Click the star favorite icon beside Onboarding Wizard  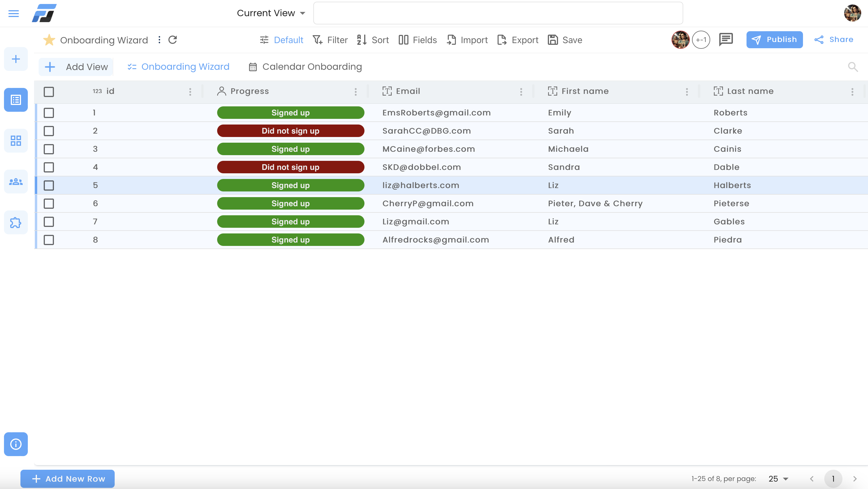49,40
